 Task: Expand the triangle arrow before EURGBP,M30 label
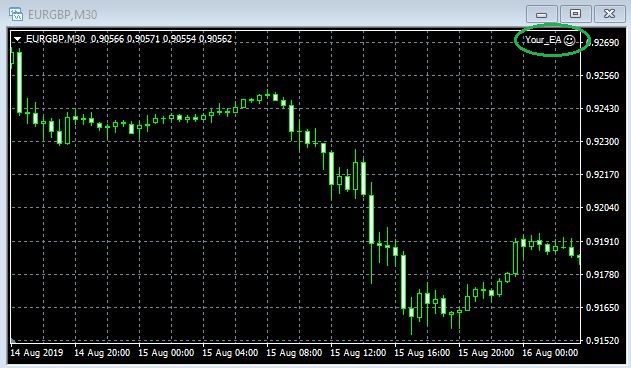pos(17,39)
